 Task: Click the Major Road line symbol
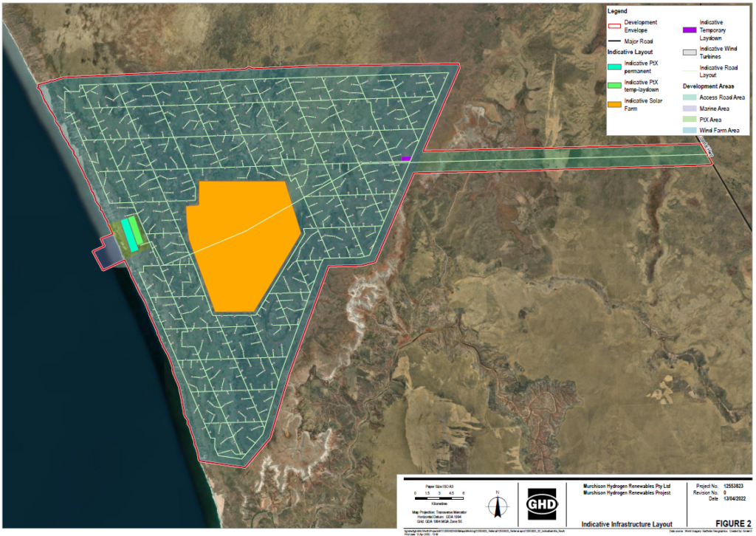[x=614, y=41]
